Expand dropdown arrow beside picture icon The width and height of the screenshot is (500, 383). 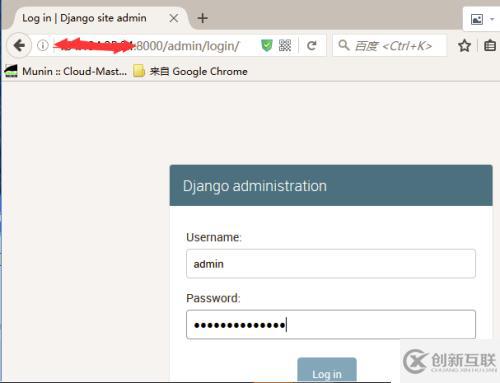(x=492, y=19)
